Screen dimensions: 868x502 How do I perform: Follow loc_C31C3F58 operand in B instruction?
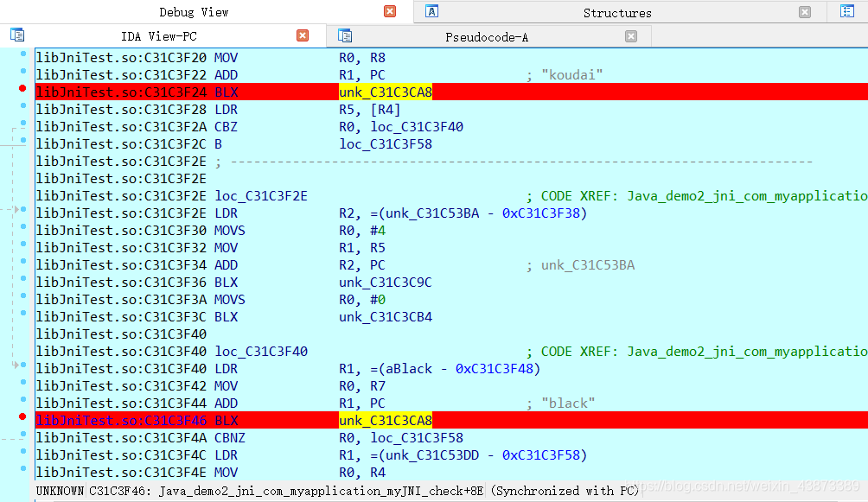tap(386, 144)
